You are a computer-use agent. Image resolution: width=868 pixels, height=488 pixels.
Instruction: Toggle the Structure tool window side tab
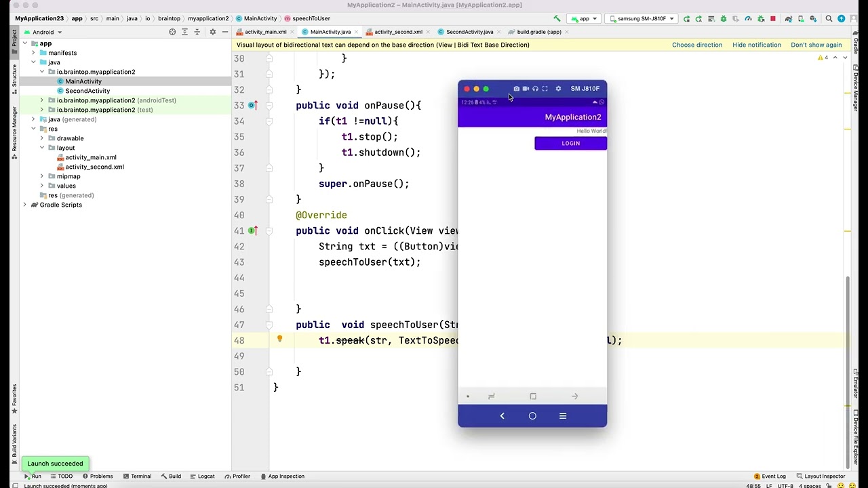14,80
